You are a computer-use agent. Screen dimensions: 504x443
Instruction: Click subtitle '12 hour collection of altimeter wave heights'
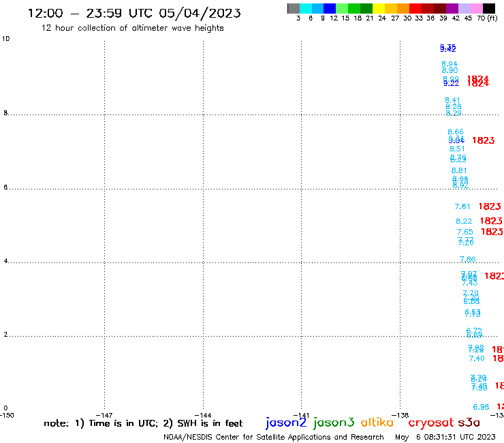coord(132,28)
